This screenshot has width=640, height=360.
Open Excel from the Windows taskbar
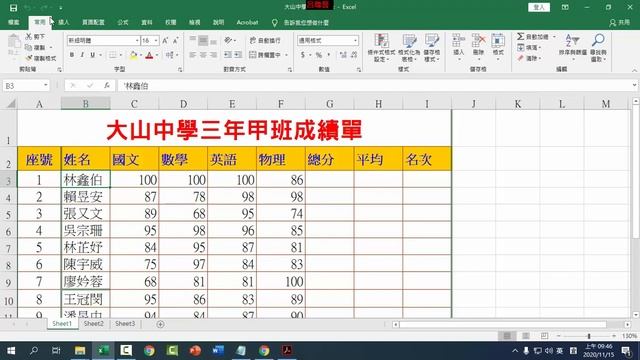103,350
